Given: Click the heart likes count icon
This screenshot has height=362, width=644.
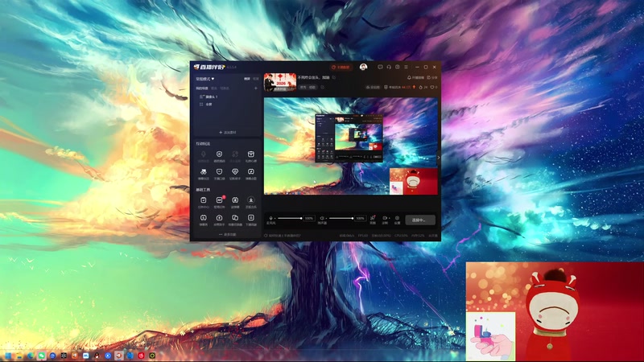Looking at the screenshot, I should coord(434,87).
